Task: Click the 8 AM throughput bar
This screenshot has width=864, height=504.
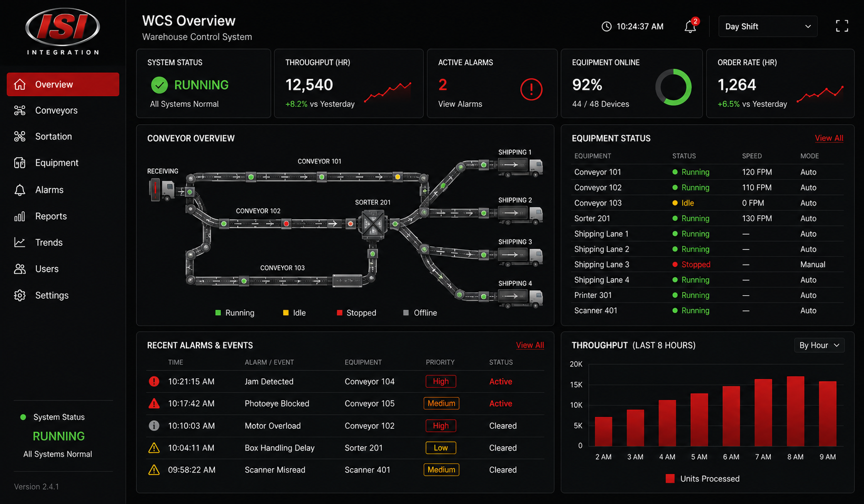Action: click(795, 411)
